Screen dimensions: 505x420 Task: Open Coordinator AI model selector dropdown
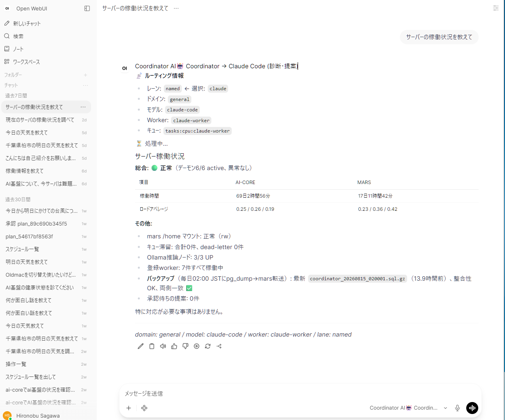point(408,408)
